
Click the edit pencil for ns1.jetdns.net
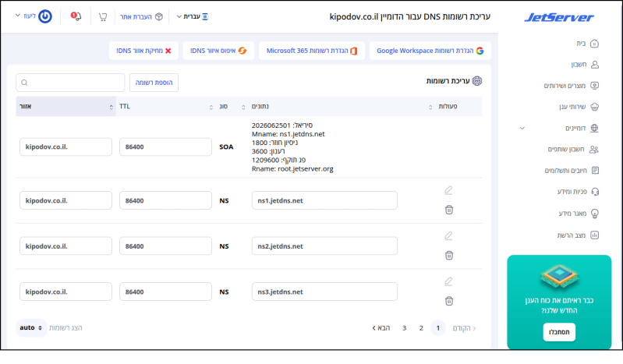448,190
